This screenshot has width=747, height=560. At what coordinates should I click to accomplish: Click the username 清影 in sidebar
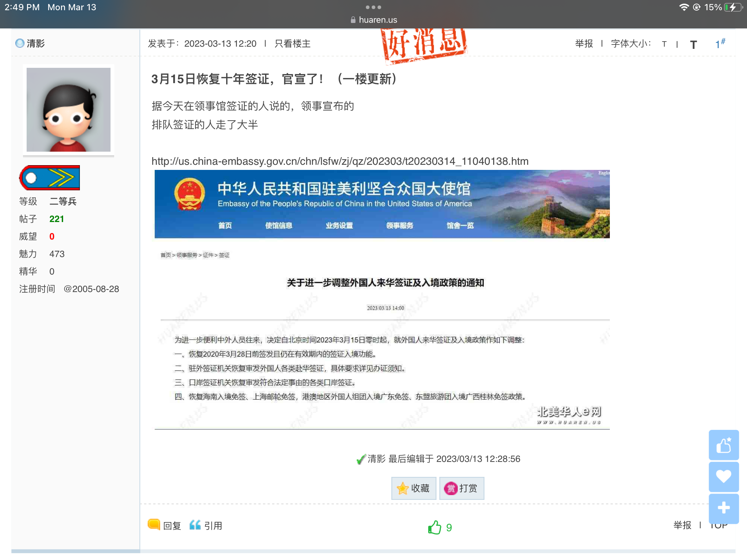[x=35, y=44]
